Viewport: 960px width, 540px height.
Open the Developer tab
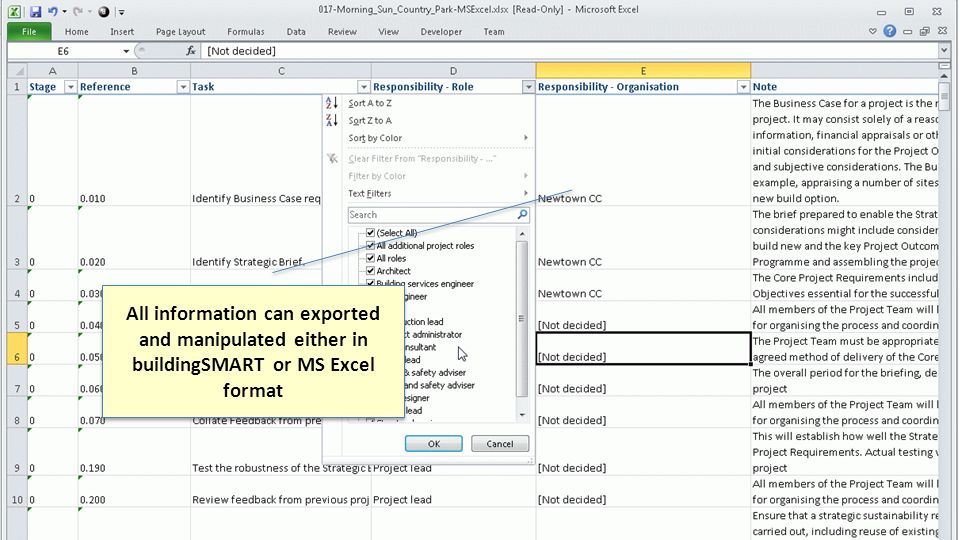pos(441,31)
